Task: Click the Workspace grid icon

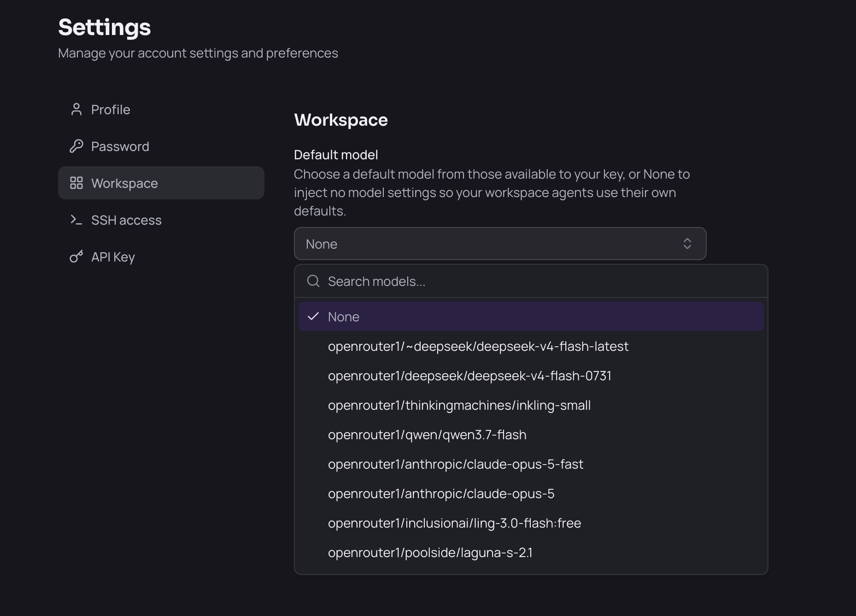Action: tap(76, 183)
